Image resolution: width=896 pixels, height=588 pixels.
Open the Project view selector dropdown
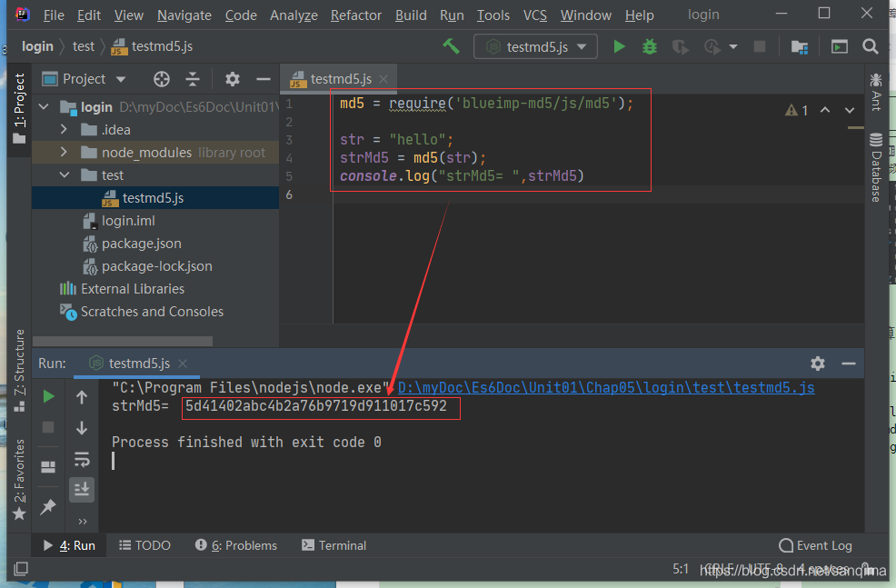point(84,79)
